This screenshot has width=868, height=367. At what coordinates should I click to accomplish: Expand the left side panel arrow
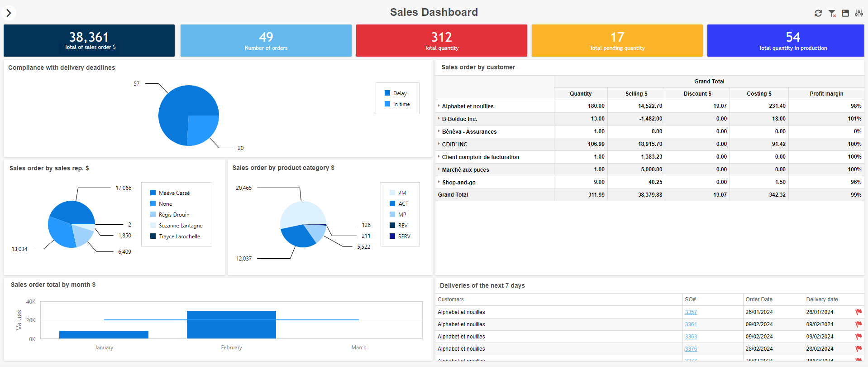tap(9, 13)
